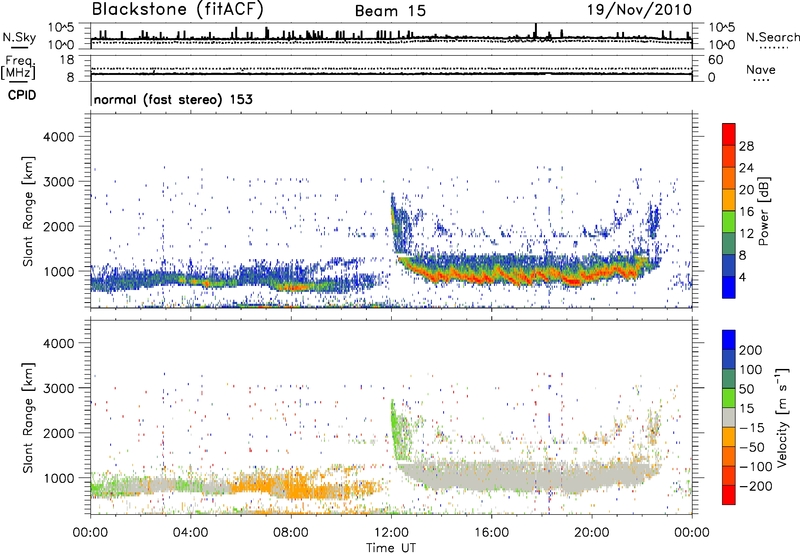This screenshot has width=800, height=554.
Task: Click the 'Freq. [MHz]' axis label
Action: [x=18, y=68]
